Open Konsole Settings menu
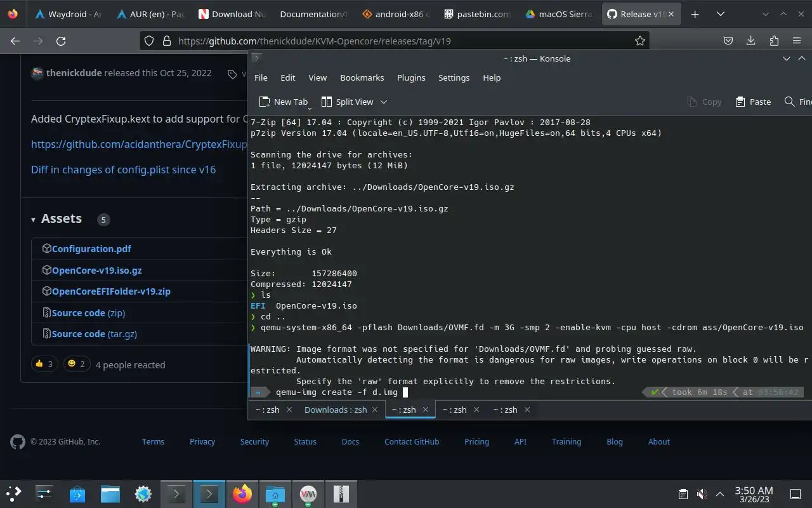 [x=454, y=77]
